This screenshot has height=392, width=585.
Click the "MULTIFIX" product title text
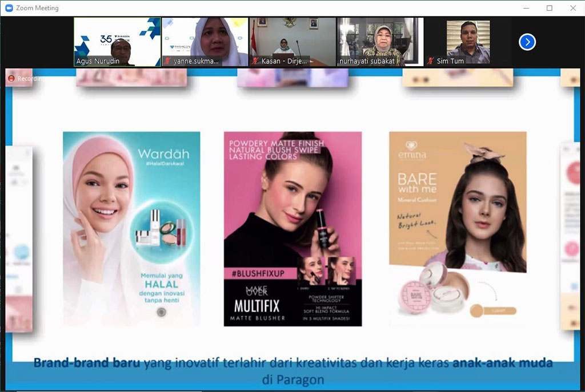click(257, 306)
